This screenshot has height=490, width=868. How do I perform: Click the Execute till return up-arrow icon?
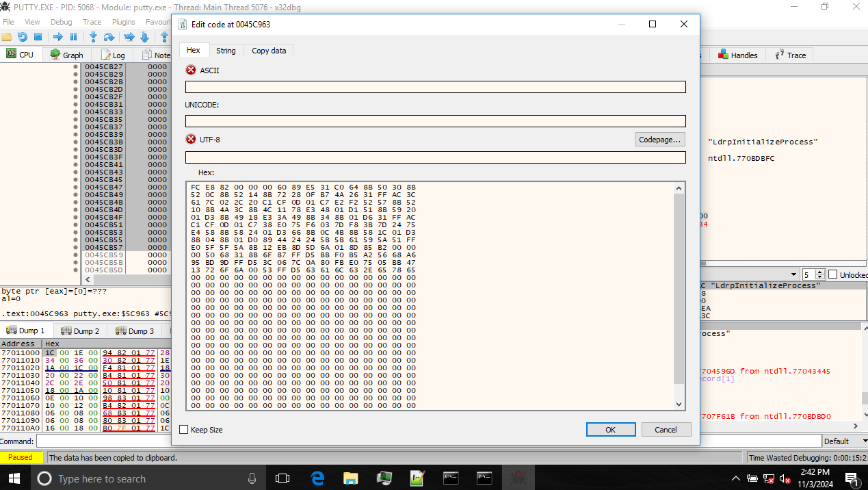(164, 37)
